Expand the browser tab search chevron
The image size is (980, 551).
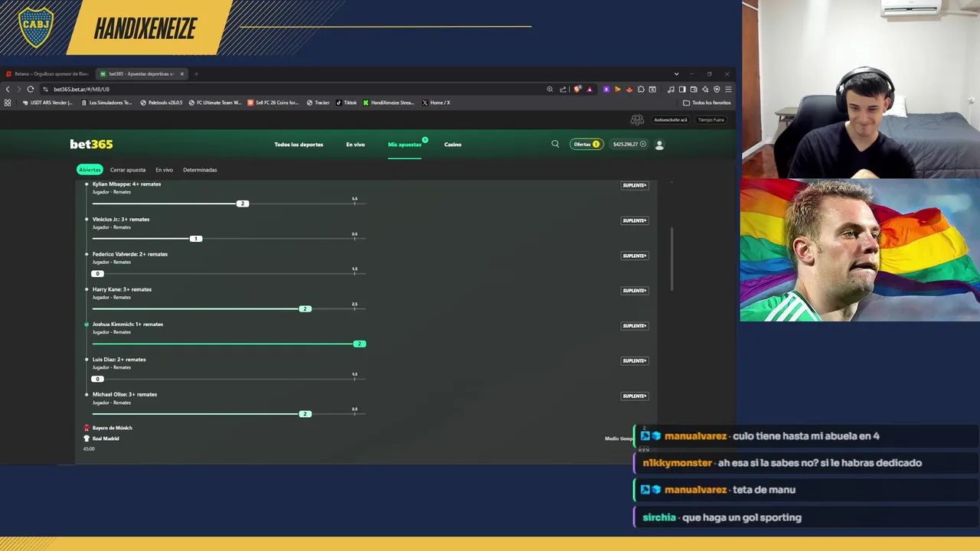click(x=676, y=74)
